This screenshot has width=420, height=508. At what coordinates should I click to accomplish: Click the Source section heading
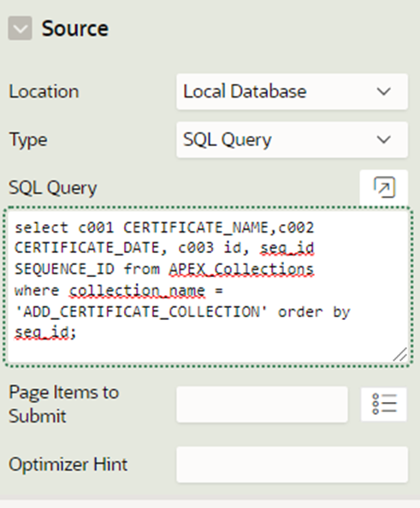(75, 28)
